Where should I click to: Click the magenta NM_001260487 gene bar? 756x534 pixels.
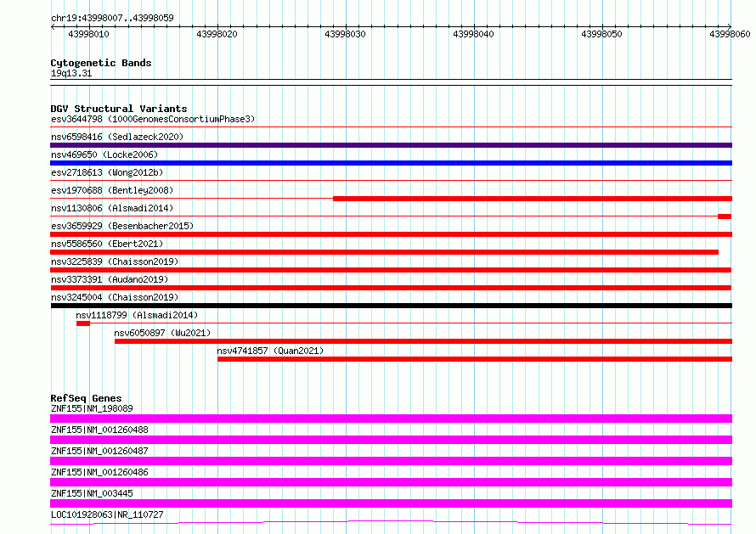point(391,461)
